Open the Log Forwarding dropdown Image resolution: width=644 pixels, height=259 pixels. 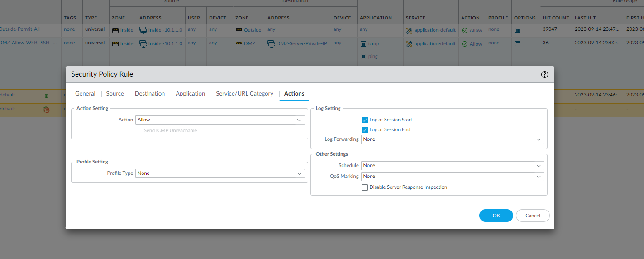[x=453, y=139]
